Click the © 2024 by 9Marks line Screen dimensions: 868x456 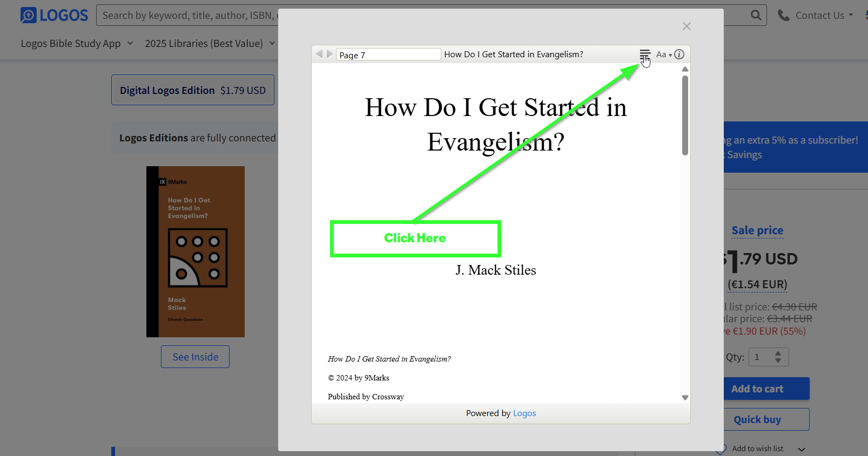pos(359,378)
